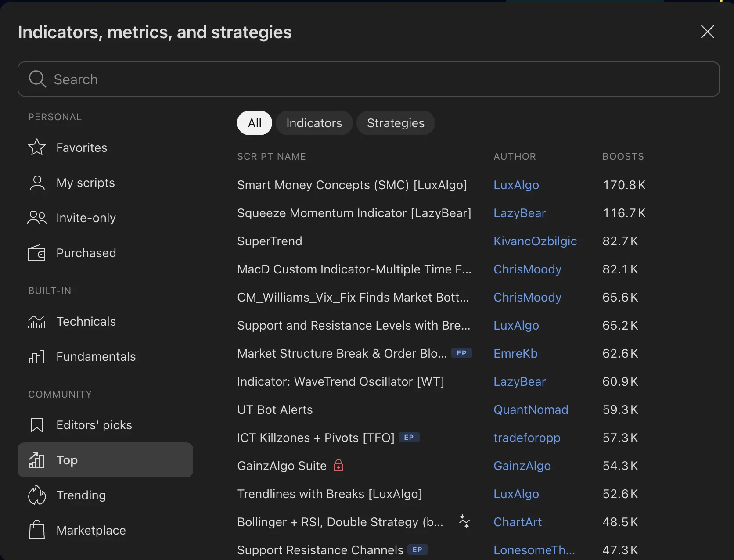
Task: Open the Fundamentals built-in list
Action: point(105,356)
